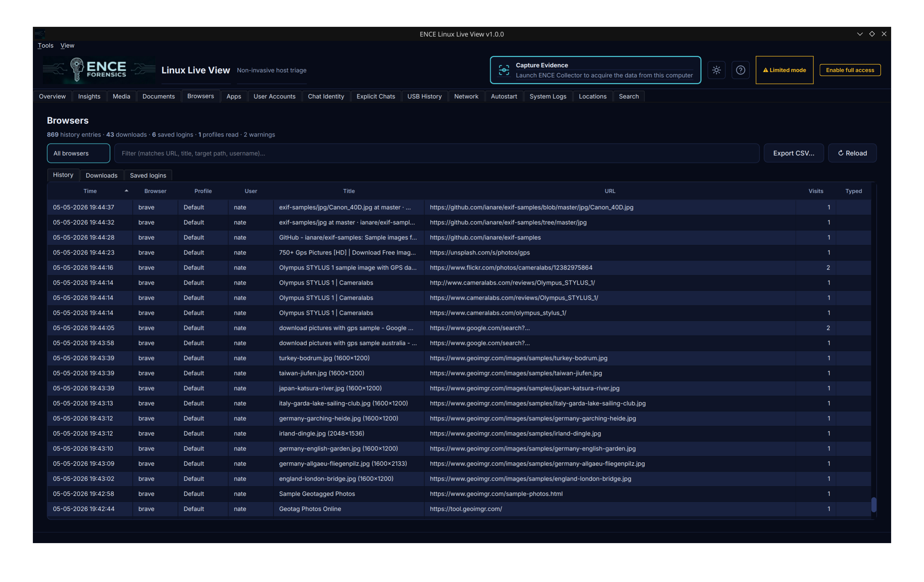Image resolution: width=924 pixels, height=582 pixels.
Task: Click the filter text input field
Action: [437, 153]
